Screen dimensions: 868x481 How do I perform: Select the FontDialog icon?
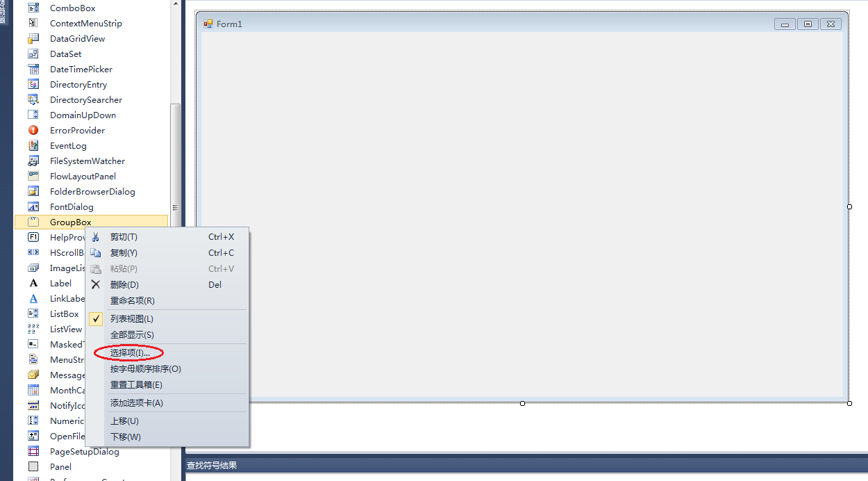pos(33,207)
